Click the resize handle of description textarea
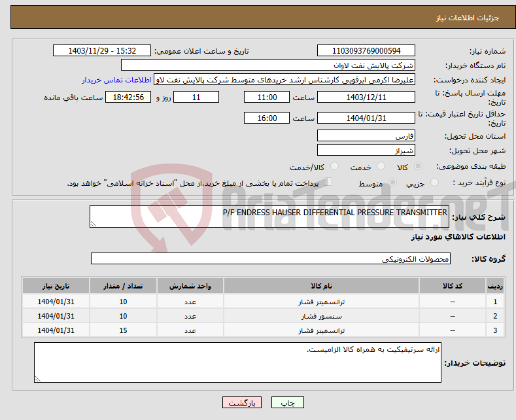Image resolution: width=516 pixels, height=420 pixels. [94, 224]
